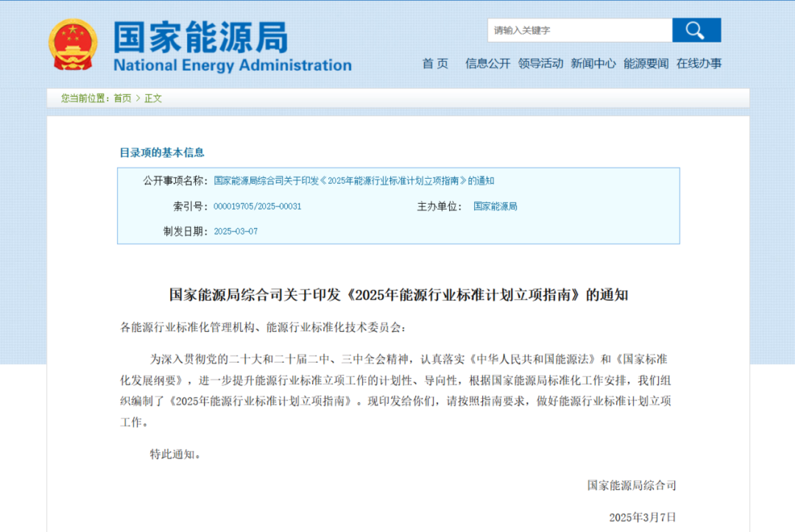Click the issue date 2025-03-07
The width and height of the screenshot is (795, 532).
pyautogui.click(x=236, y=232)
